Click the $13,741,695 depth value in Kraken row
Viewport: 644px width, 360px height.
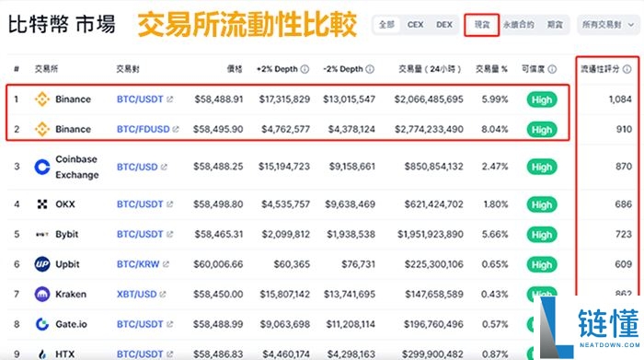tap(349, 295)
